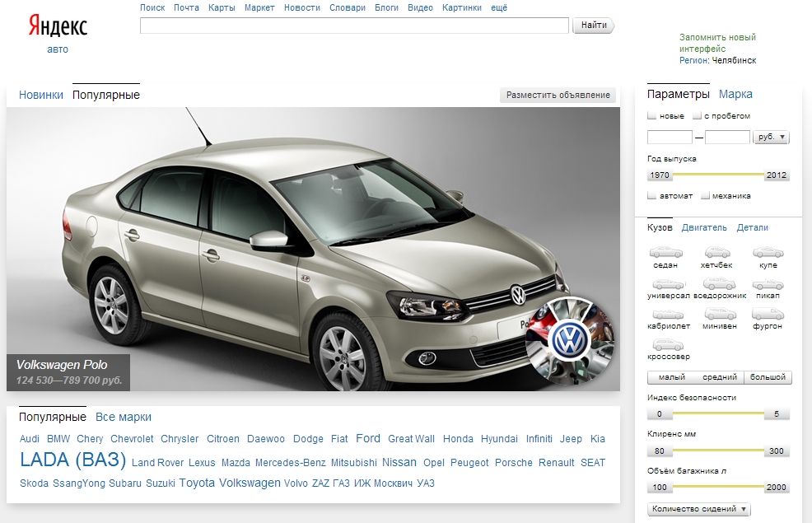This screenshot has width=812, height=523.
Task: Switch to the Новинки tab
Action: point(41,95)
